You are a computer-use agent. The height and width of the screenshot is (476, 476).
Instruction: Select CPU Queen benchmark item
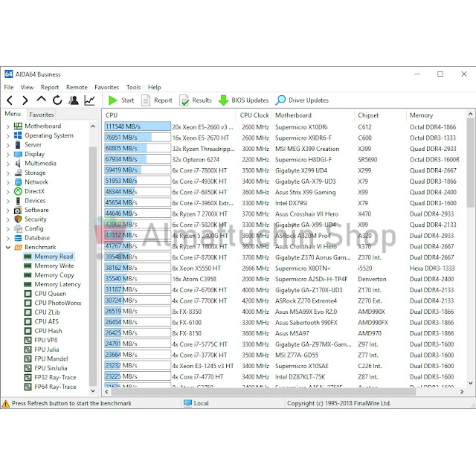pyautogui.click(x=50, y=294)
